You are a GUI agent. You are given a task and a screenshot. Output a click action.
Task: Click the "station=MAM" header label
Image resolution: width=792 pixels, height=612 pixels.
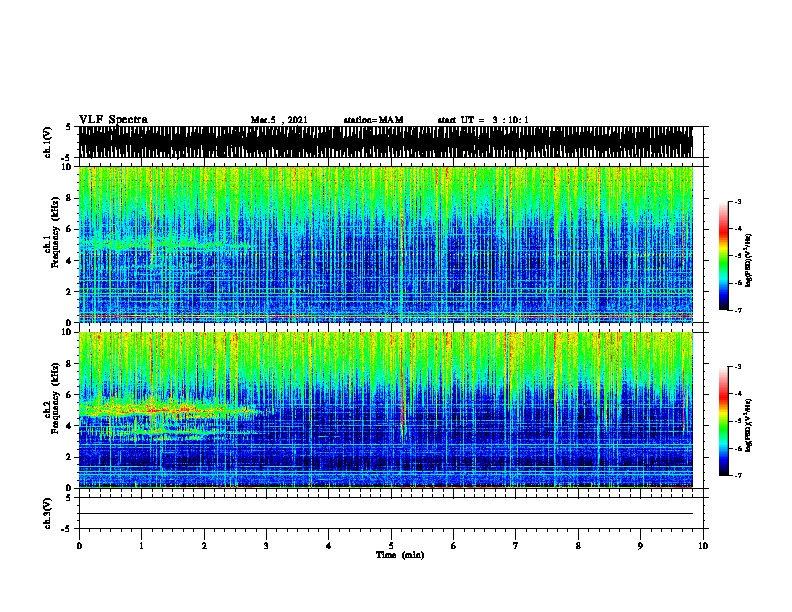click(373, 120)
